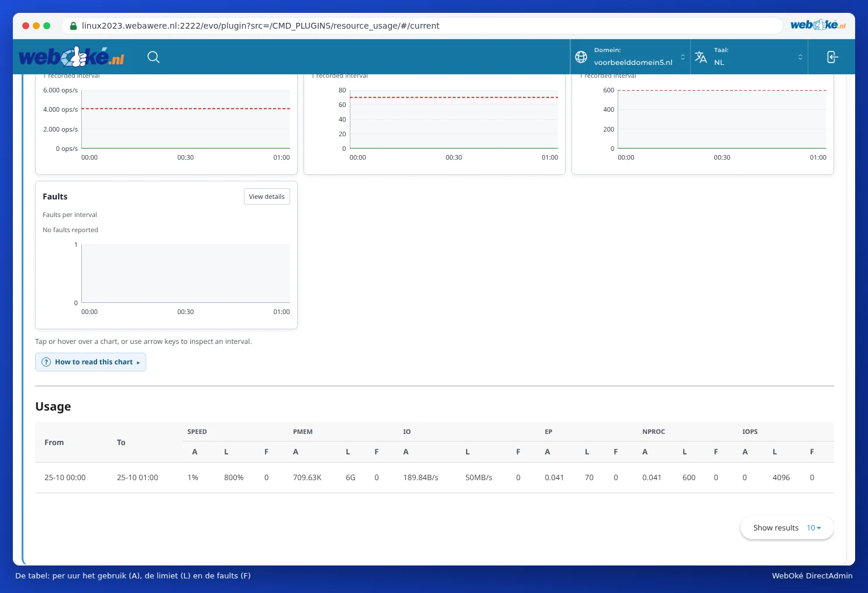Click the globe icon beside Domein
This screenshot has height=593, width=868.
[581, 57]
